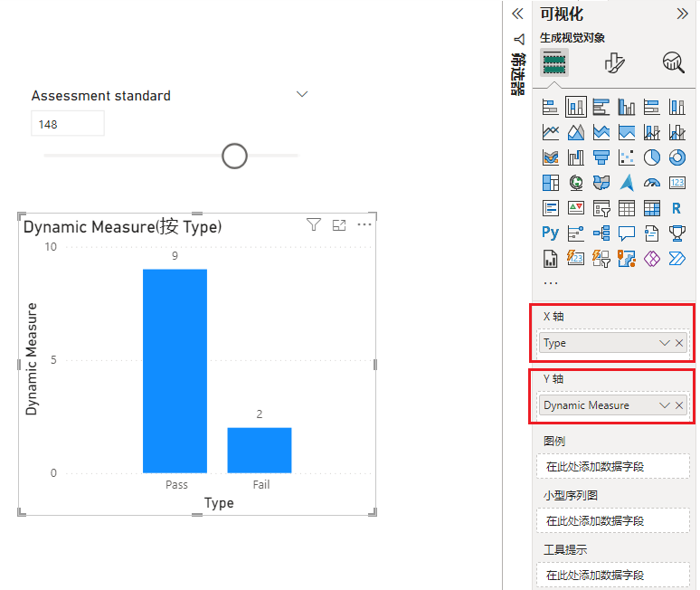This screenshot has width=700, height=590.
Task: Select the stacked column chart visual
Action: pyautogui.click(x=576, y=107)
